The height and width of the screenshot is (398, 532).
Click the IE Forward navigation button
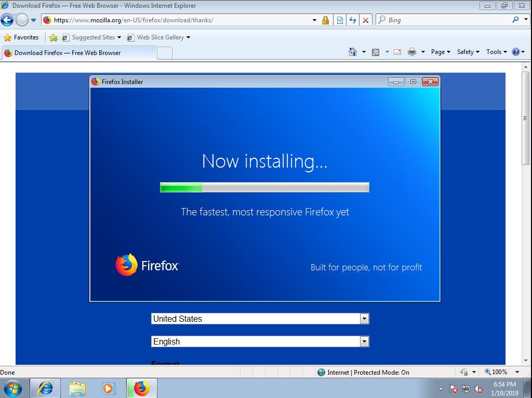(22, 20)
